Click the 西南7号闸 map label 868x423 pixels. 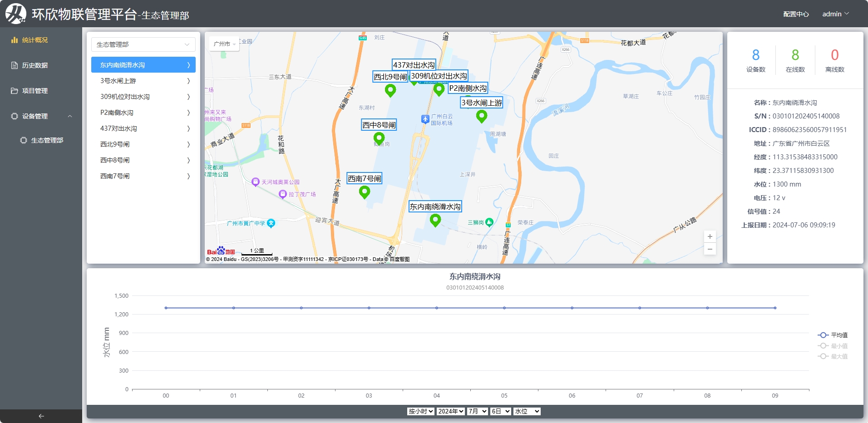pyautogui.click(x=365, y=178)
